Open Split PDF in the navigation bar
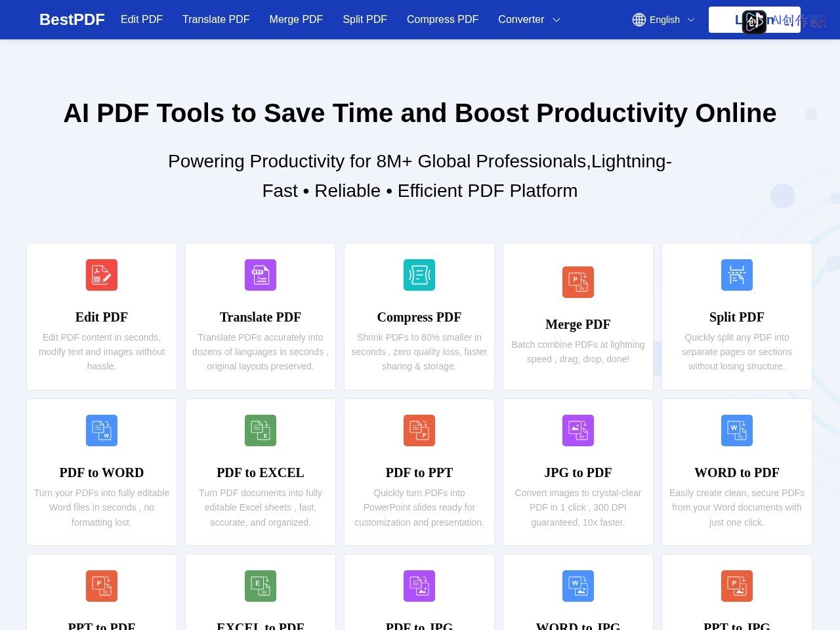Screen dimensions: 840x630 point(365,20)
